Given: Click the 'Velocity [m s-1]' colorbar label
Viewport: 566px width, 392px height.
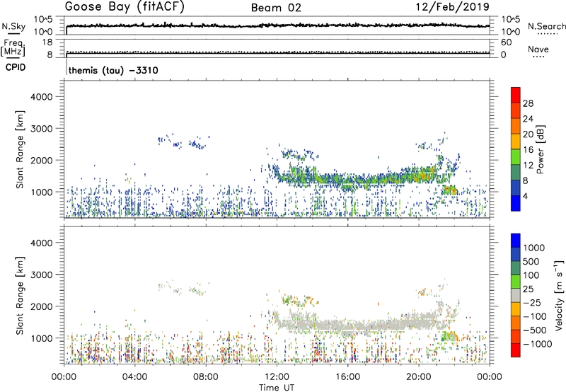Looking at the screenshot, I should tap(559, 295).
